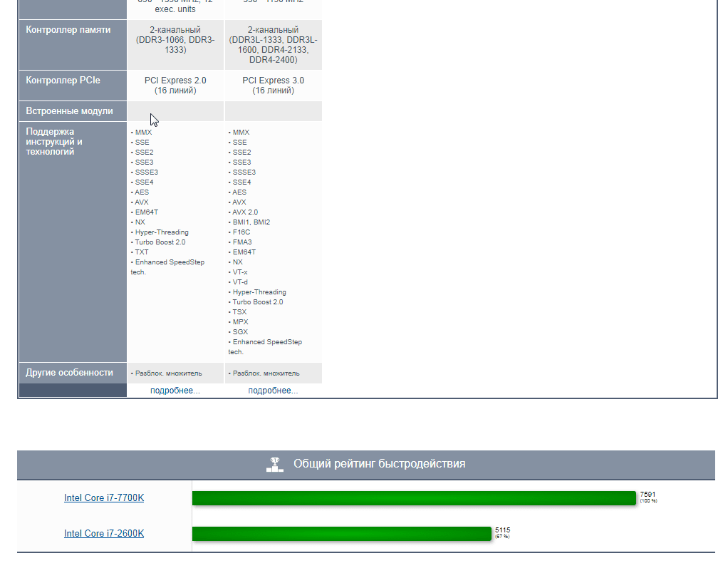Click the (67 %) label under 5115

[x=502, y=537]
